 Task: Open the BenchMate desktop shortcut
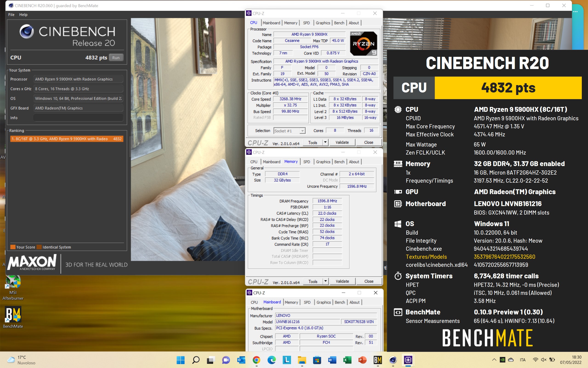tap(13, 318)
